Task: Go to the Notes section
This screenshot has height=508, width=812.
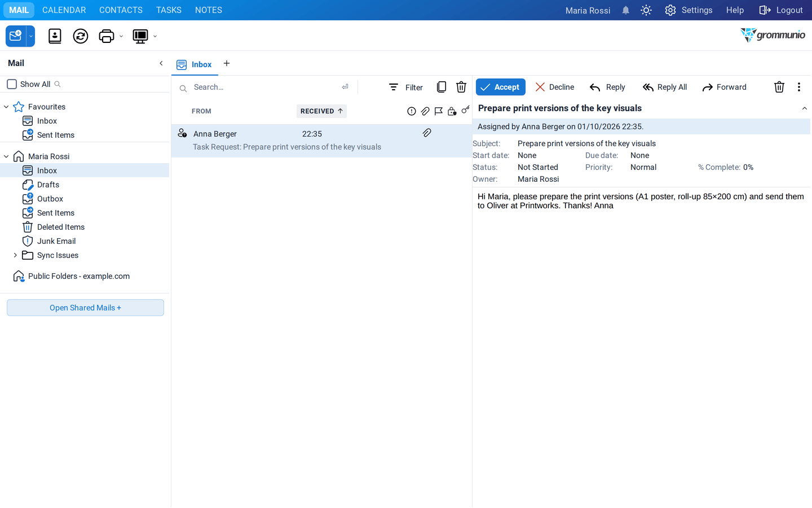Action: (x=209, y=10)
